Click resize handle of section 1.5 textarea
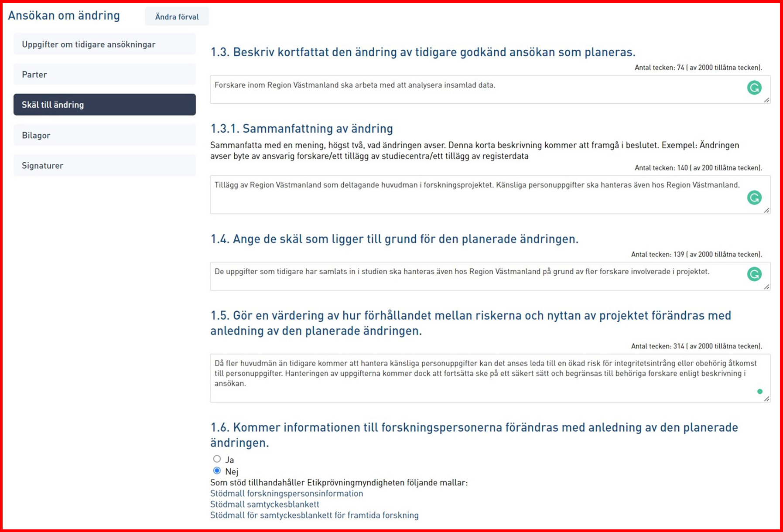The height and width of the screenshot is (532, 783). (766, 399)
